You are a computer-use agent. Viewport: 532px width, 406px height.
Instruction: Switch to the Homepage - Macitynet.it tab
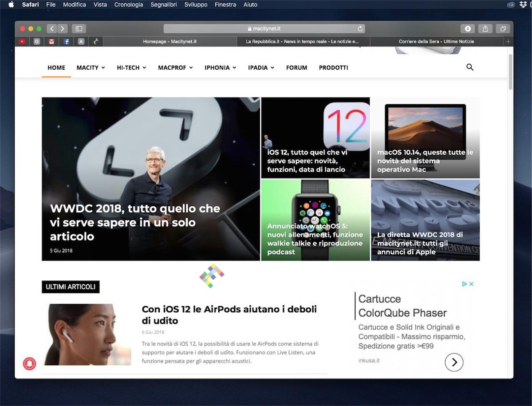tap(169, 41)
